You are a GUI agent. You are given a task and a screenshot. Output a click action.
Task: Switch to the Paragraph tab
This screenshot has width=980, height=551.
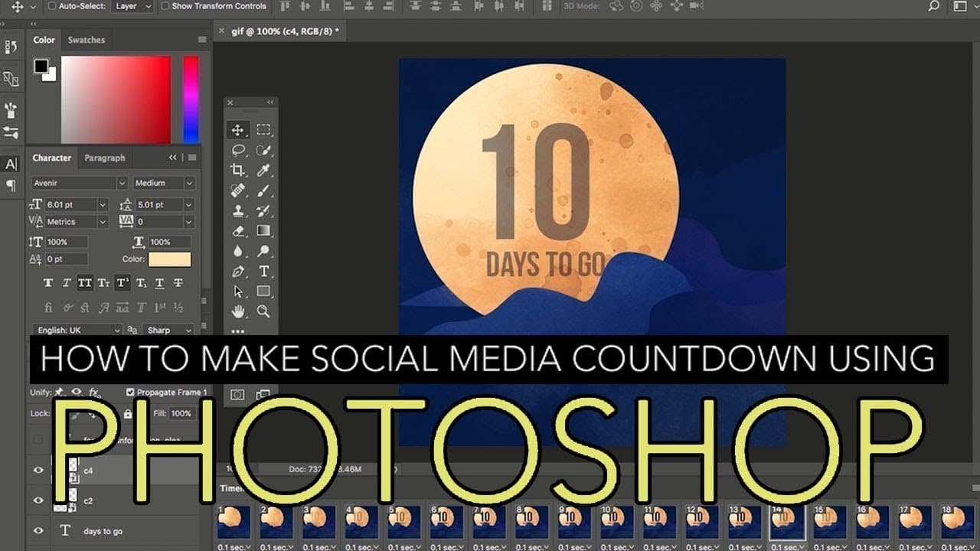click(105, 158)
